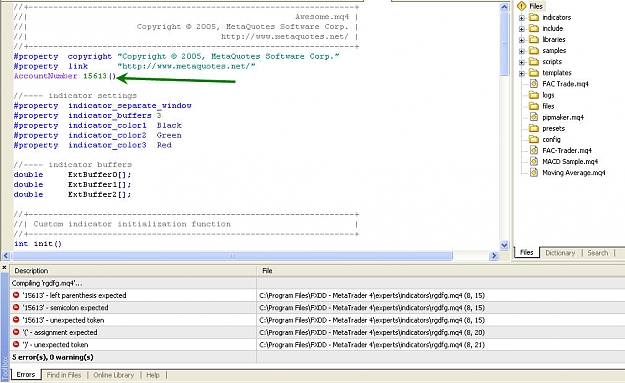Select the FAC Trade.mq4 file name
The width and height of the screenshot is (625, 383).
point(565,84)
